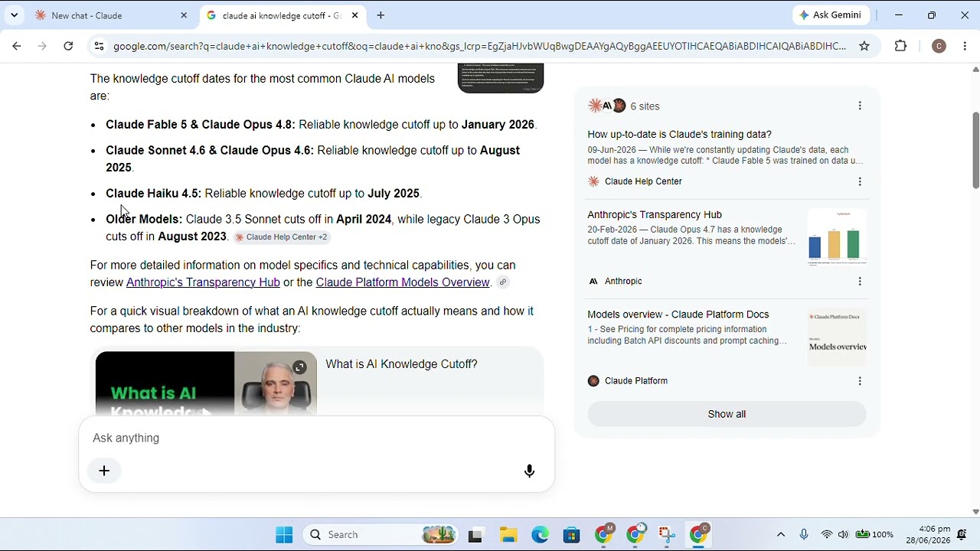This screenshot has width=980, height=551.
Task: Open the AI overview image thumbnail at top
Action: click(501, 78)
